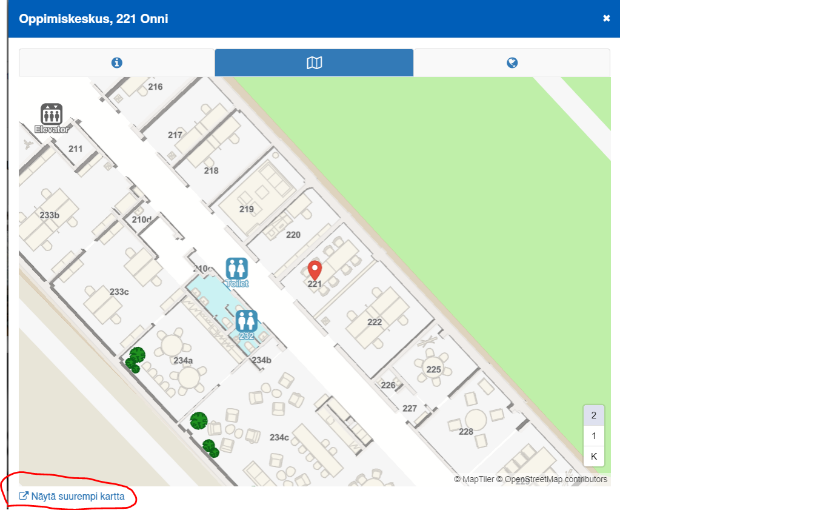
Task: Click the upper Toilet icon
Action: [x=237, y=269]
